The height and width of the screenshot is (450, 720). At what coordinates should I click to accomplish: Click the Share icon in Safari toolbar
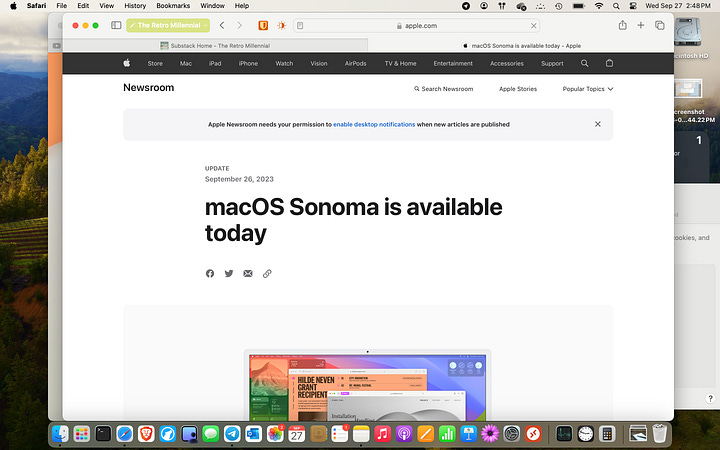(x=622, y=25)
